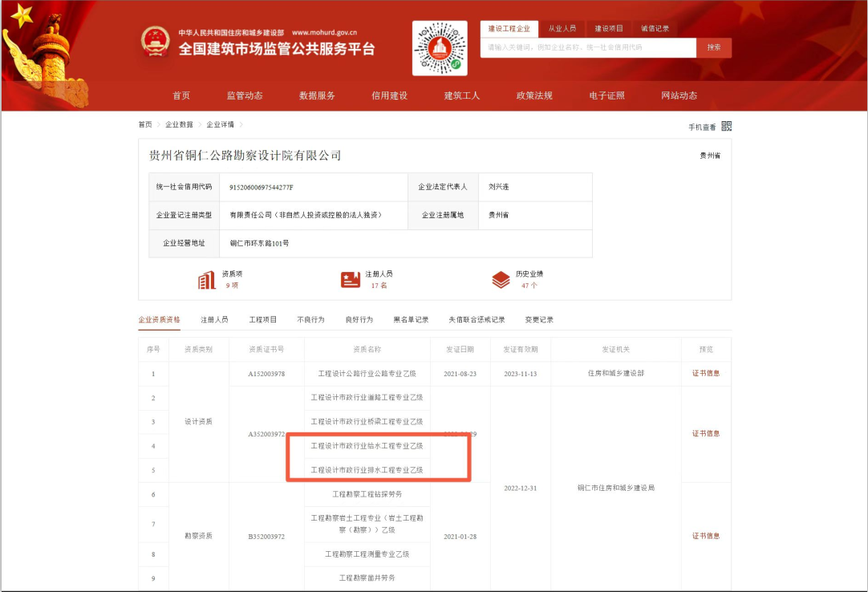Click the 历史业绩 history stack icon
Viewport: 868px width, 592px height.
[x=501, y=279]
